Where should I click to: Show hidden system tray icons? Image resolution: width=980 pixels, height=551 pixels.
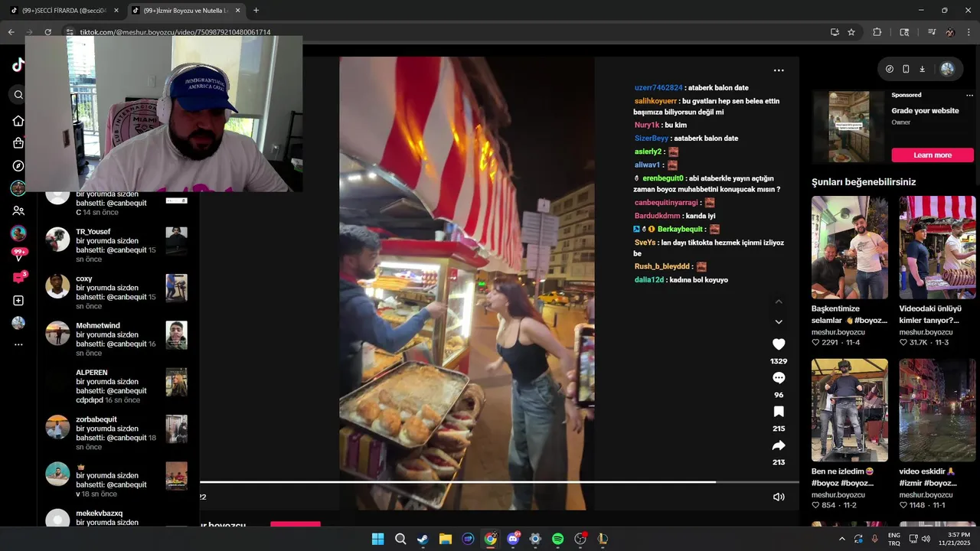point(843,539)
